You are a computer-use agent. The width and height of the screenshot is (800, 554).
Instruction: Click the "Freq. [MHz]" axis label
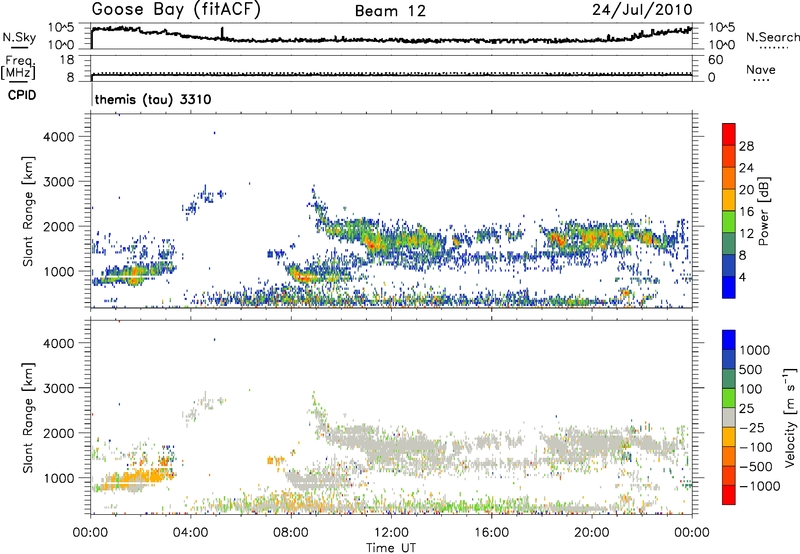[x=19, y=68]
